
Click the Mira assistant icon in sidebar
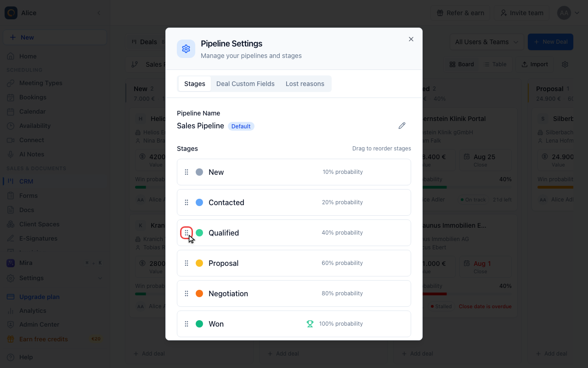point(11,263)
